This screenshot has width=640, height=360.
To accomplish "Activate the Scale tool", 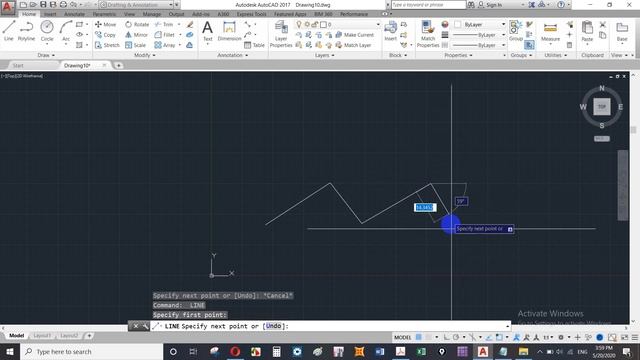I will pyautogui.click(x=136, y=45).
